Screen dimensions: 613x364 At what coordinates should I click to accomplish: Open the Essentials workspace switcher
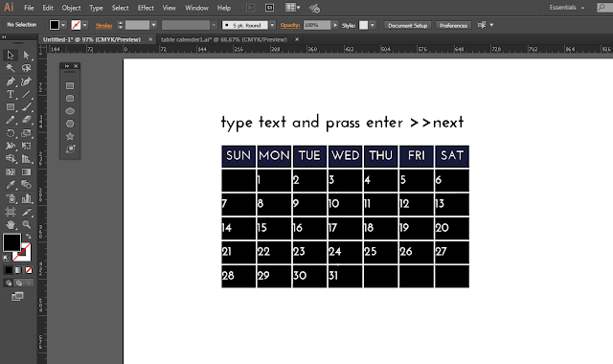566,8
